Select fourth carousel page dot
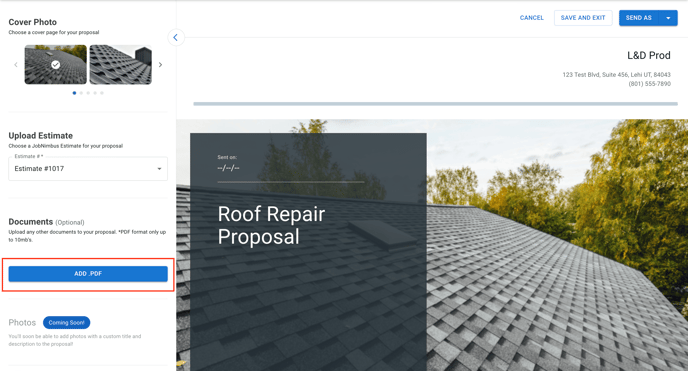 [x=95, y=93]
